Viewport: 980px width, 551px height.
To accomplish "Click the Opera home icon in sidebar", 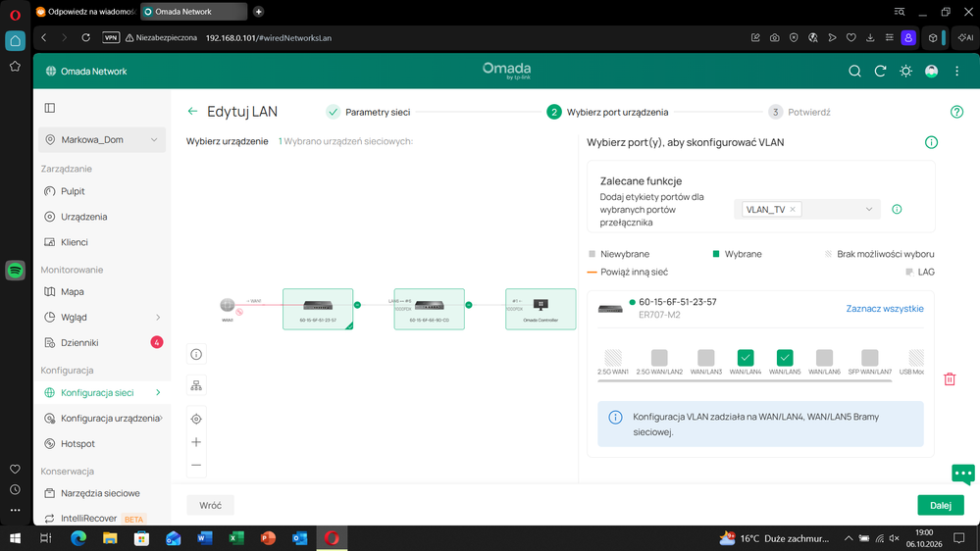I will 15,41.
